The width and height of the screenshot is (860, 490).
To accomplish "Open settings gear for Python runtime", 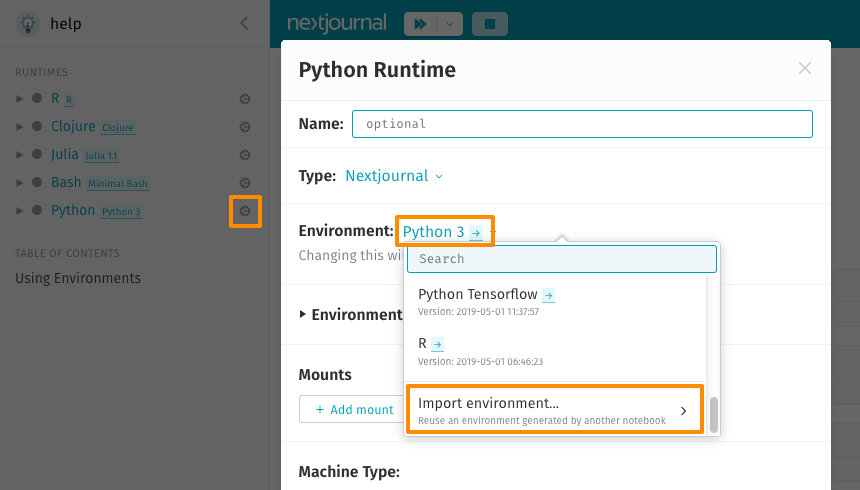I will [245, 211].
